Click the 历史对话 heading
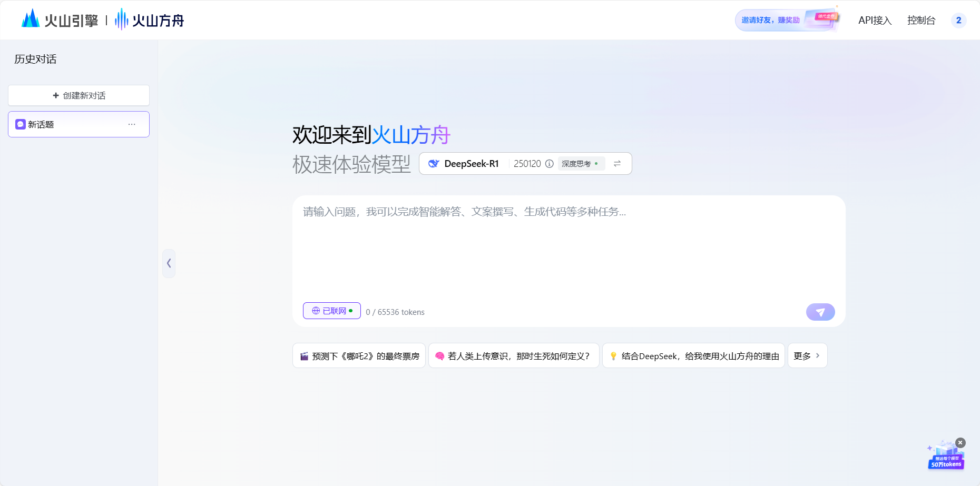980x486 pixels. tap(35, 59)
